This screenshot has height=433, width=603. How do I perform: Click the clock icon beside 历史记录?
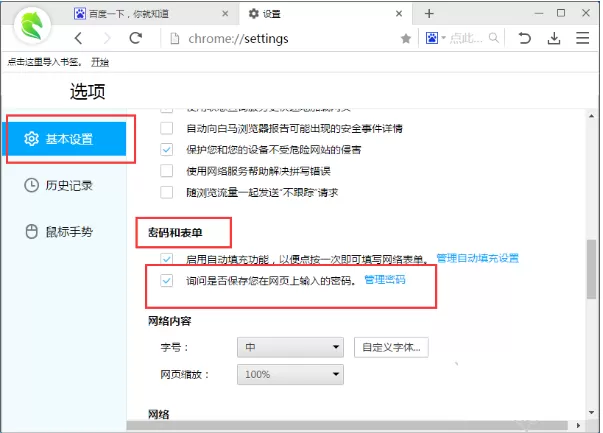(x=31, y=185)
